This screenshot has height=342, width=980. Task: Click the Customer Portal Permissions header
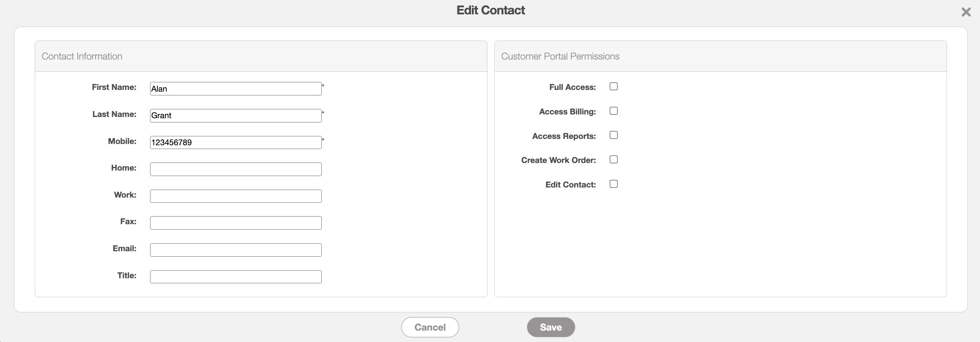click(x=560, y=57)
